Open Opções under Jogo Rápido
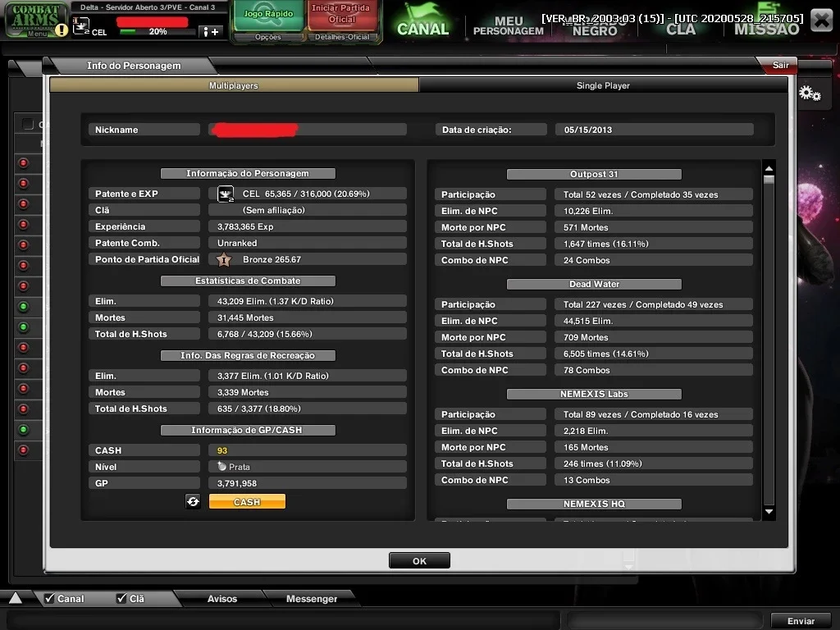This screenshot has height=630, width=840. [268, 37]
